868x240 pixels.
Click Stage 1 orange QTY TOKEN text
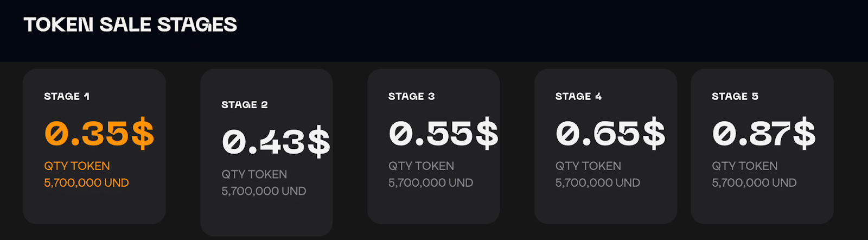point(77,166)
